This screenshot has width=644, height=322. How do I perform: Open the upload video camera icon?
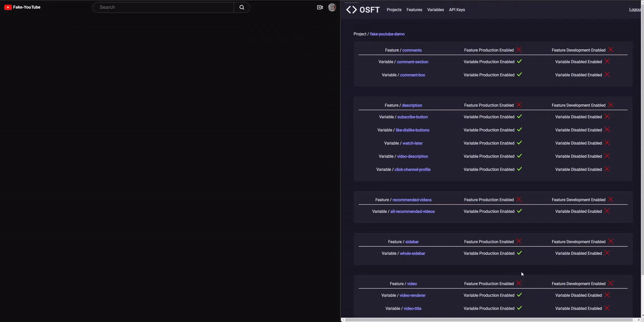[320, 7]
